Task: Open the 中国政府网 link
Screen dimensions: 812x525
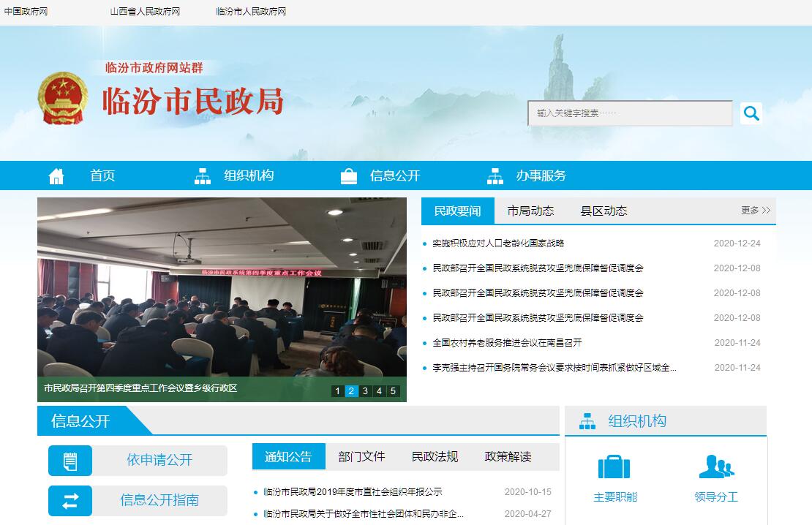Action: (x=26, y=12)
